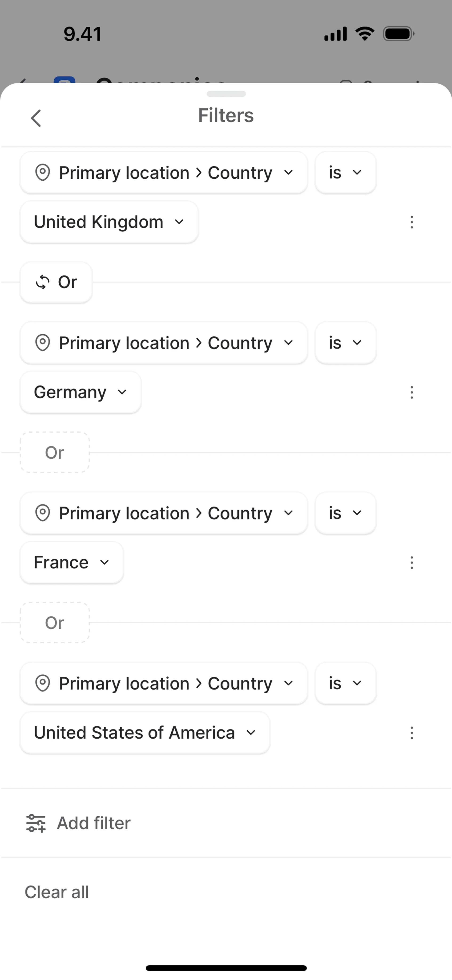This screenshot has height=980, width=452.
Task: Tap the location pin icon in first filter
Action: pyautogui.click(x=43, y=173)
